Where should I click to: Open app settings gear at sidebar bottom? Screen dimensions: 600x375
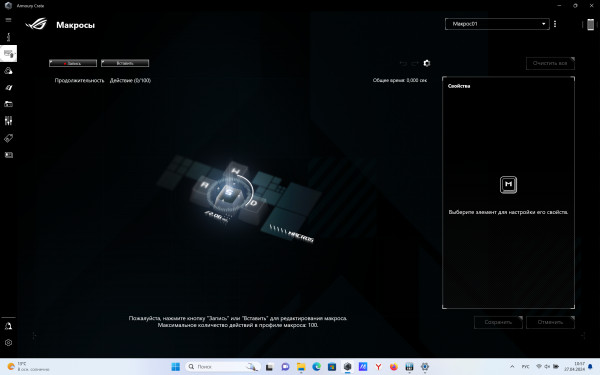click(8, 343)
